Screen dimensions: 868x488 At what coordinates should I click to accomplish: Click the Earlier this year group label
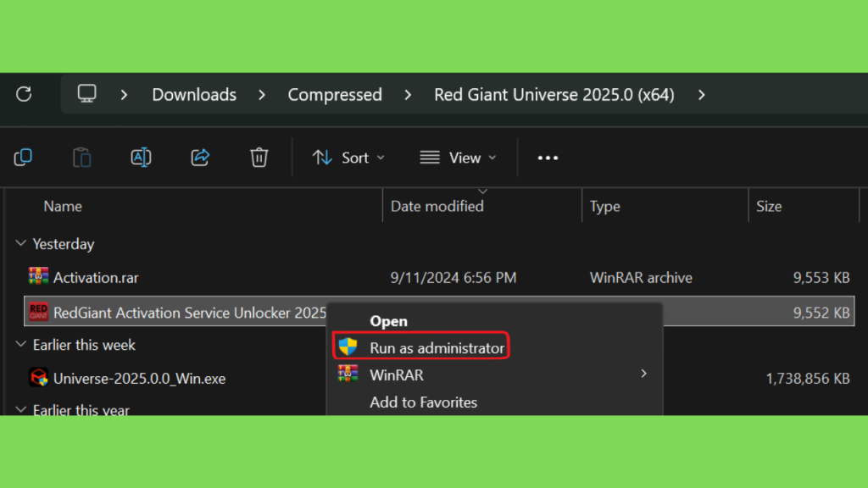point(81,409)
